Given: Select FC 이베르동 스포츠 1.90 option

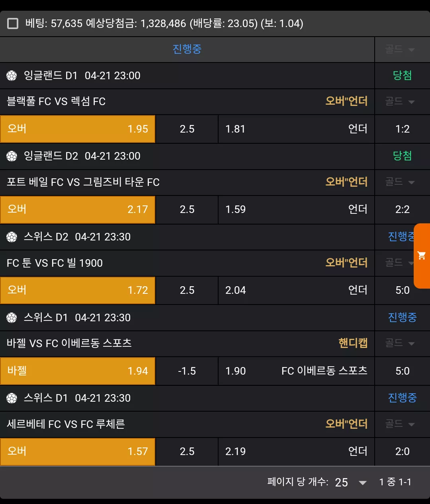Looking at the screenshot, I should tap(296, 371).
